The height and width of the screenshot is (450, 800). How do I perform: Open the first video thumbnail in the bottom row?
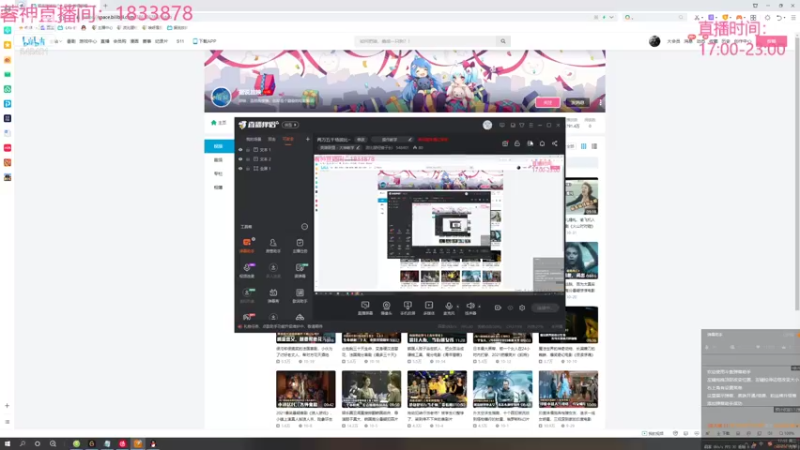(306, 389)
